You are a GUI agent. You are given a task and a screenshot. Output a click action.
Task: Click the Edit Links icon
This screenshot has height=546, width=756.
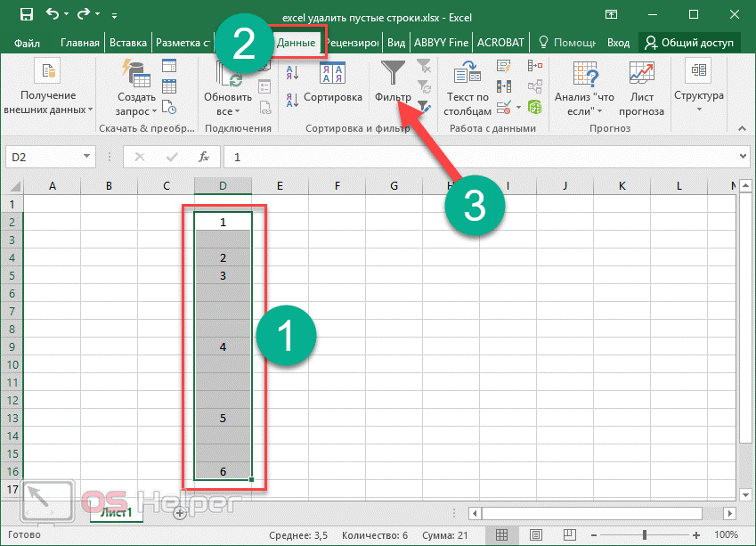coord(265,108)
